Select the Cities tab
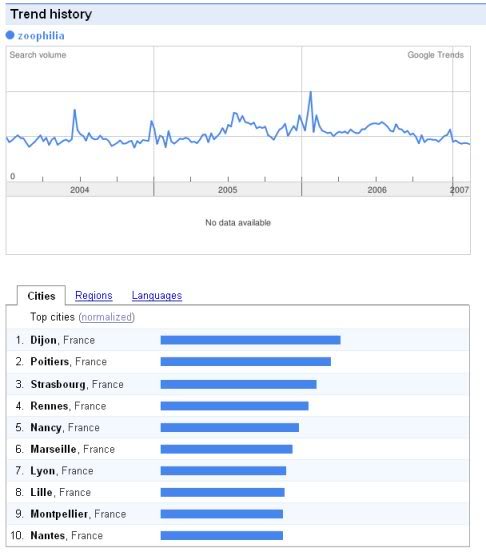The width and height of the screenshot is (486, 560). coord(41,296)
